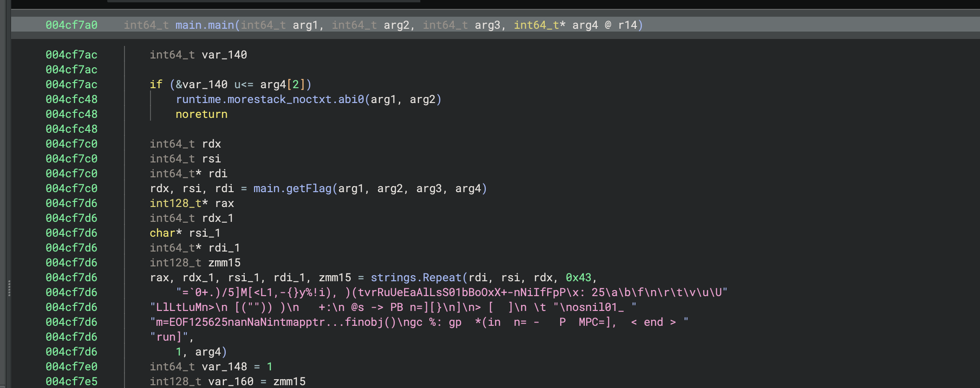Select var_140 in its int64_t declaration line
Image resolution: width=980 pixels, height=388 pixels.
(224, 55)
